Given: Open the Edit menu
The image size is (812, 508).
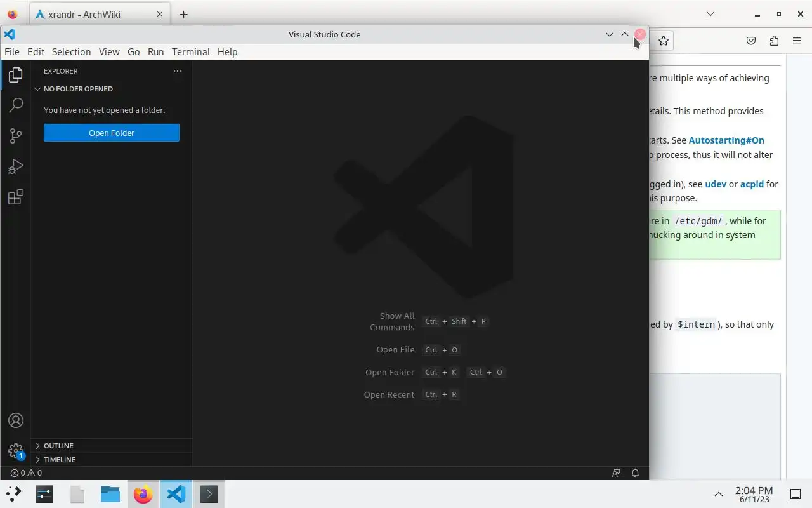Looking at the screenshot, I should [36, 52].
